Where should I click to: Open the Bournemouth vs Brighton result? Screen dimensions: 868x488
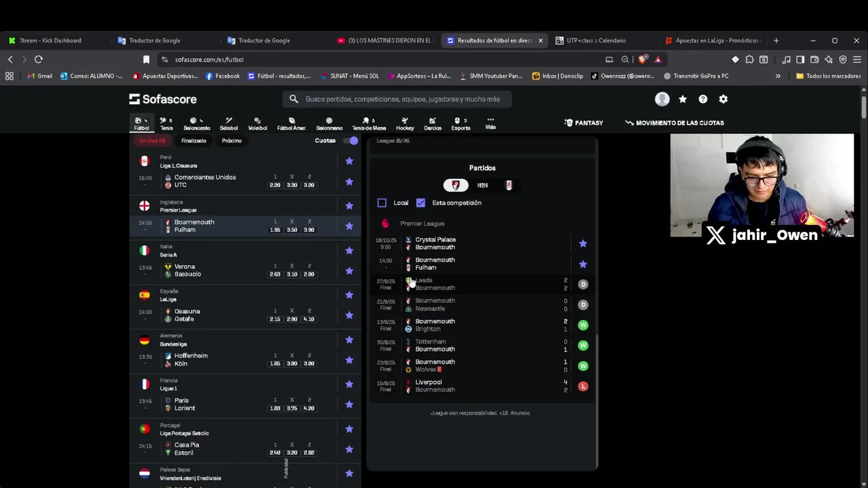coord(482,325)
